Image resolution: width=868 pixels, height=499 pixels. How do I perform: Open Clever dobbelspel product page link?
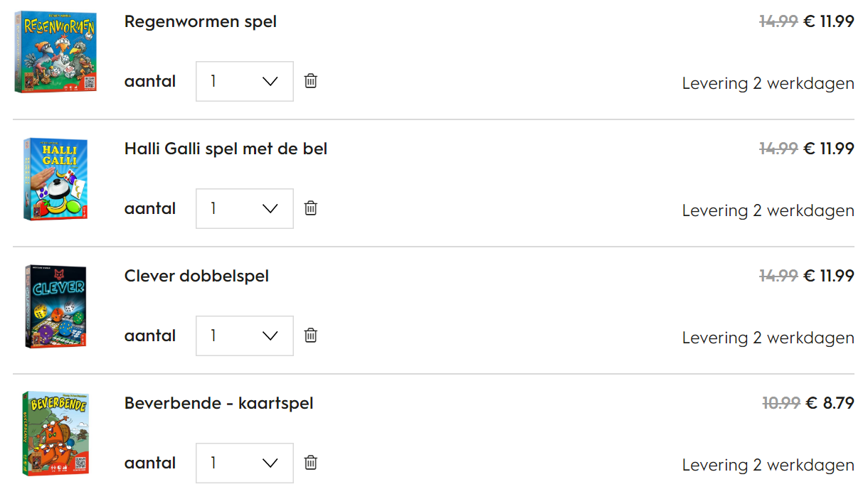coord(196,276)
